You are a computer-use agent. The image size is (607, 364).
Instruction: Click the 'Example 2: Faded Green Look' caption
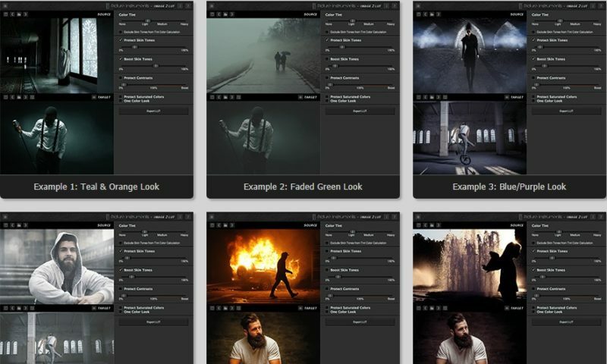pos(303,187)
